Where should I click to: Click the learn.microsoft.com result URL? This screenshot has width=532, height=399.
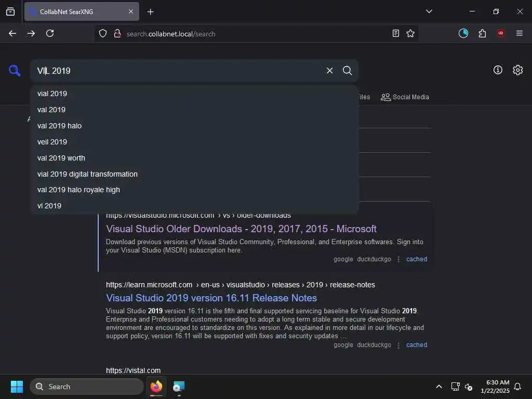(x=240, y=285)
